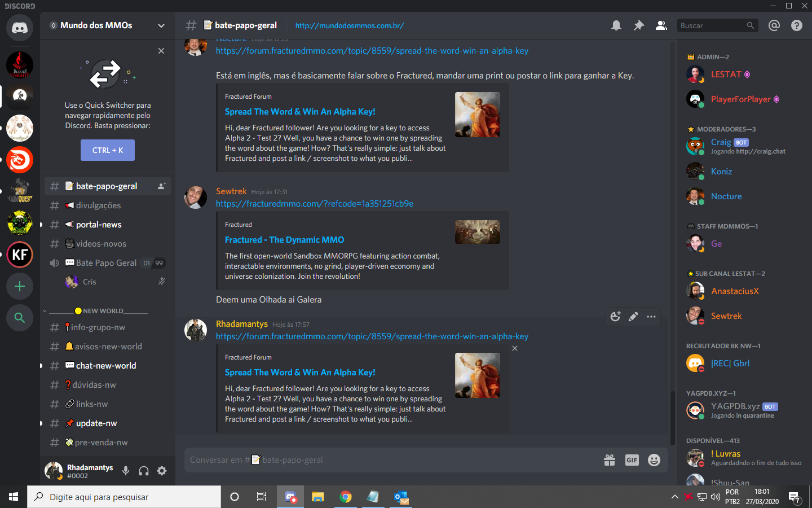Open Windows Start menu

click(x=14, y=497)
